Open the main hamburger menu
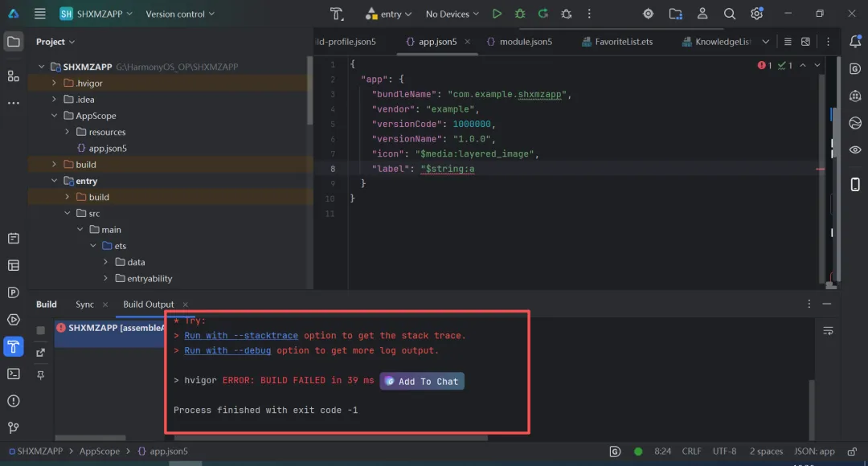 pos(40,14)
